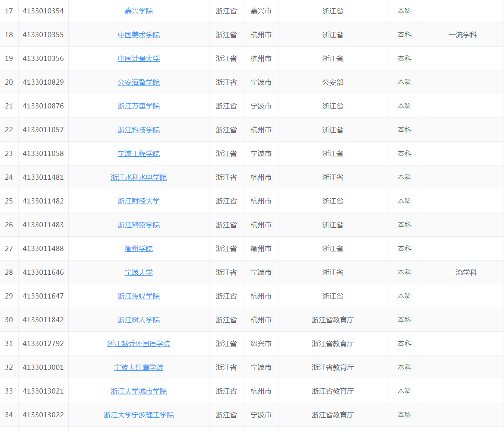The width and height of the screenshot is (504, 432).
Task: Select code 4133011842
Action: click(x=43, y=320)
